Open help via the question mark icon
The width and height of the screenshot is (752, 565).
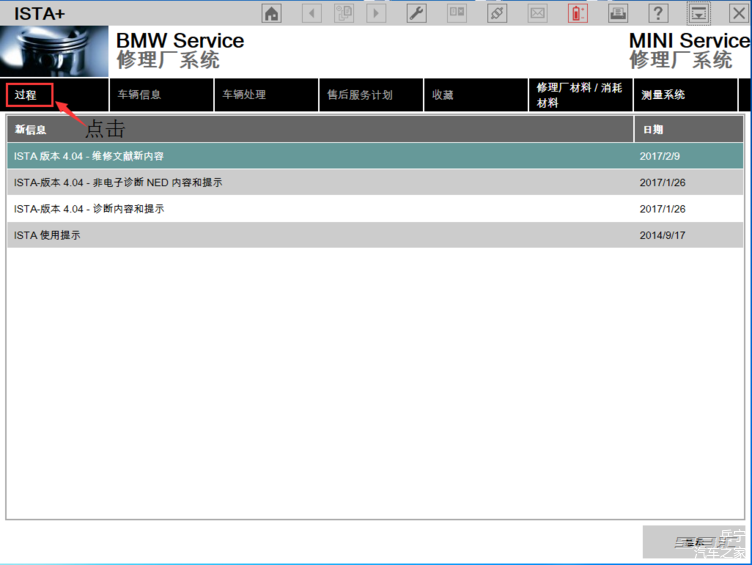point(658,13)
